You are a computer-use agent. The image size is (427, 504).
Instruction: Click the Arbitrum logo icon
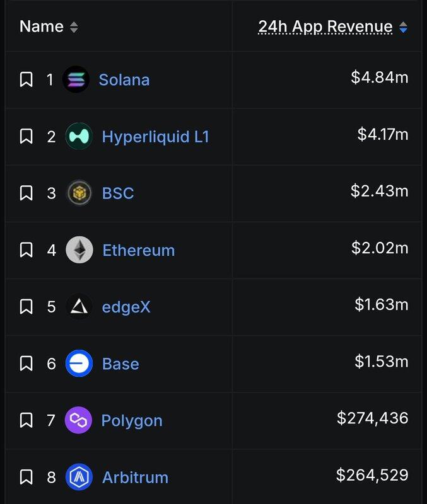click(79, 477)
